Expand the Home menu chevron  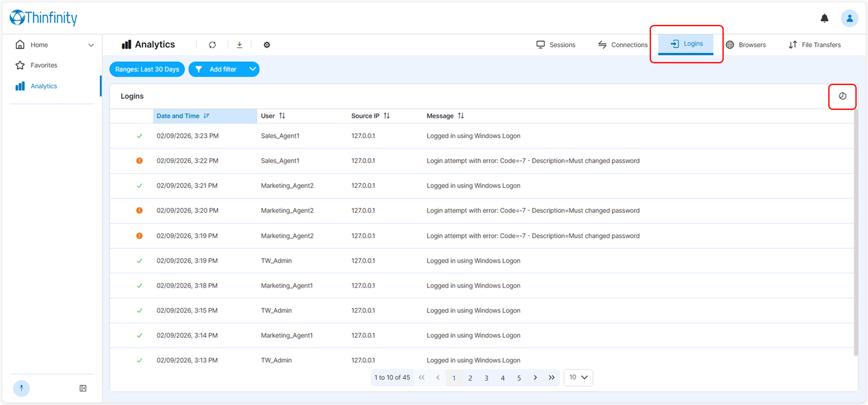point(91,45)
